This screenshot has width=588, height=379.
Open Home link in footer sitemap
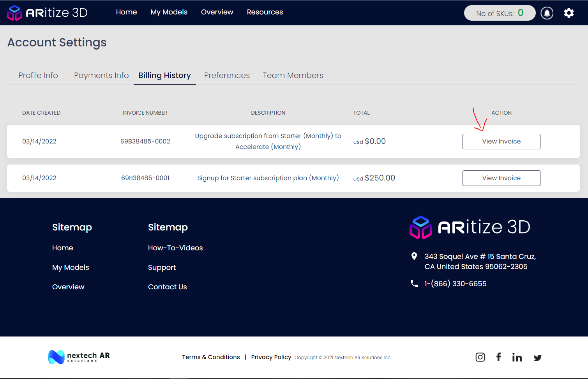click(63, 248)
